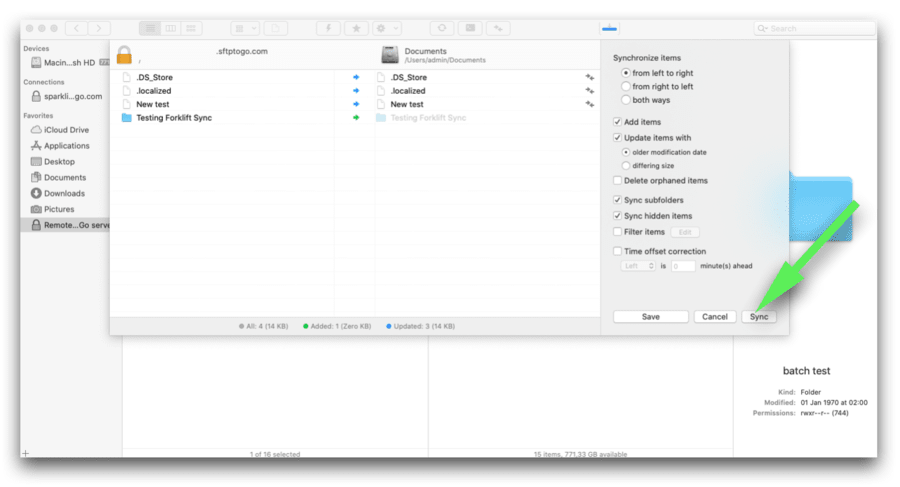
Task: Go forward using toolbar forward arrow
Action: point(99,28)
